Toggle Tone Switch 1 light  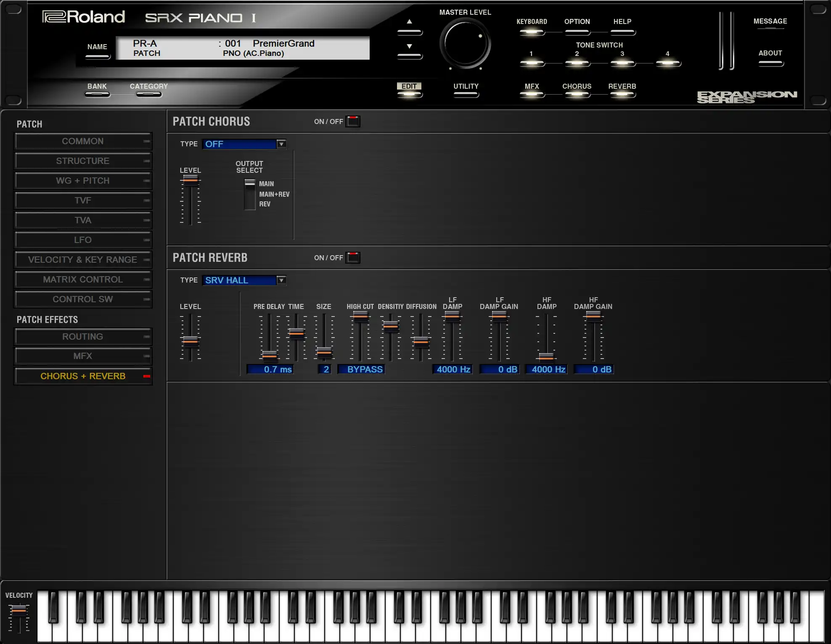coord(532,63)
